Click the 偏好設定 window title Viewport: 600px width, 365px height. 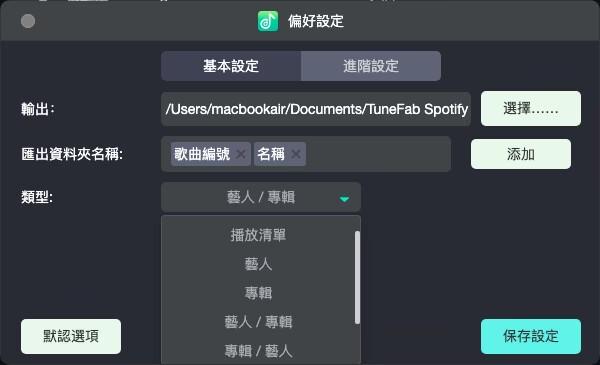(x=316, y=21)
